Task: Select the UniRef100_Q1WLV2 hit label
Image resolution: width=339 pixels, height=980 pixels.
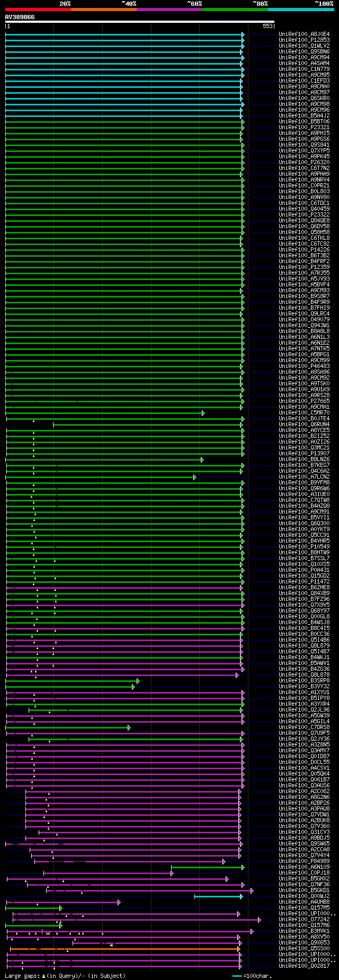Action: (304, 46)
